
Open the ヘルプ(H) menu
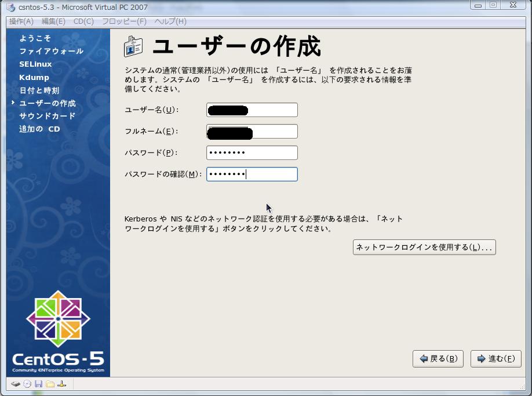click(170, 21)
